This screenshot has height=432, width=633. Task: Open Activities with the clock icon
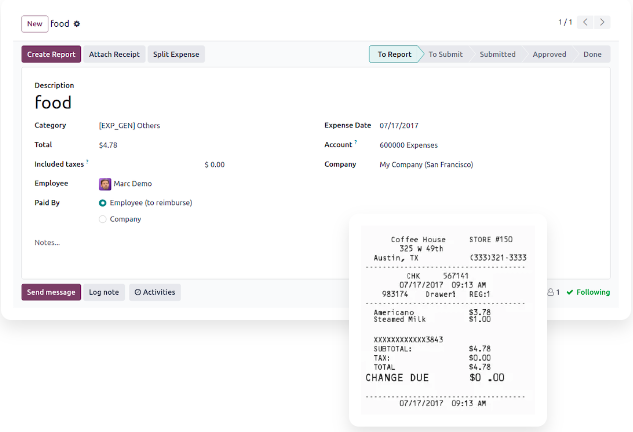tap(155, 292)
